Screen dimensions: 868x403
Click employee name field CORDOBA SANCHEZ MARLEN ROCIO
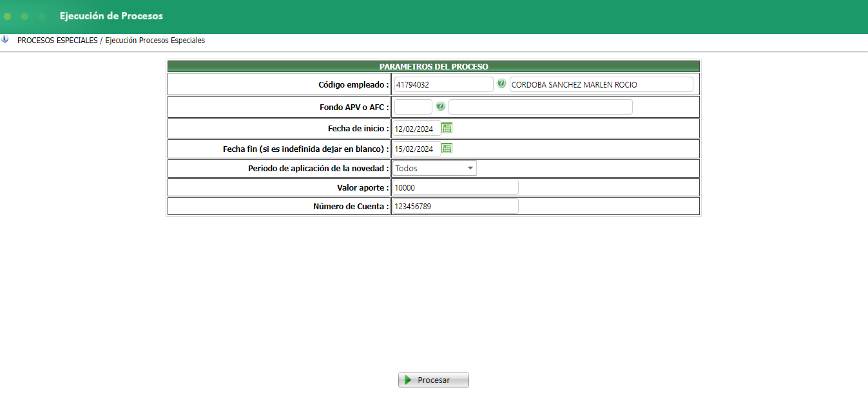601,84
